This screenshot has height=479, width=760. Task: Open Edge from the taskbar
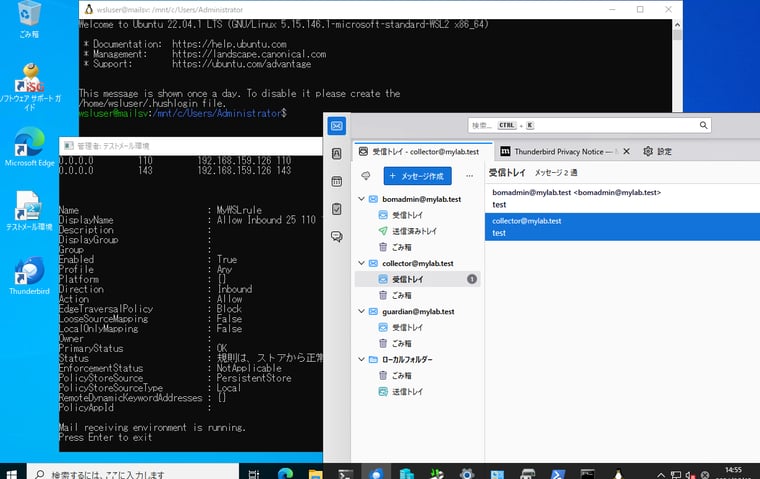[x=285, y=474]
